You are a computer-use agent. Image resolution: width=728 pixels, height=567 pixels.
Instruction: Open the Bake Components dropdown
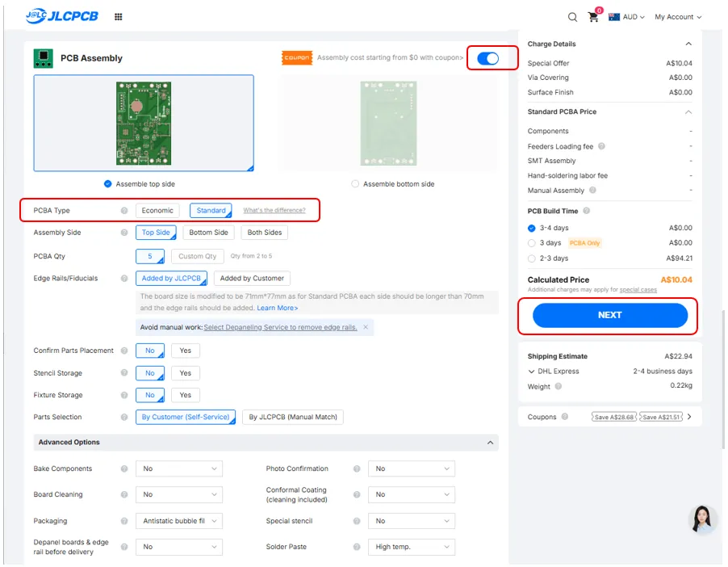coord(179,468)
